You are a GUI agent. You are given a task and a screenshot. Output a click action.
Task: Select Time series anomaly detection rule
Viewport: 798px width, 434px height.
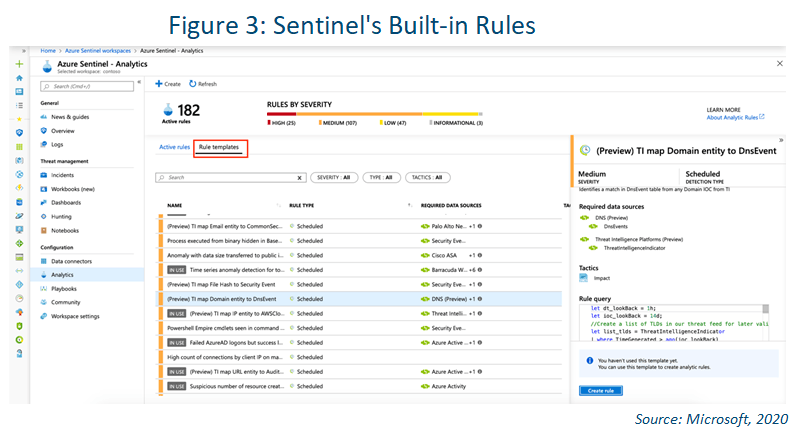coord(360,270)
